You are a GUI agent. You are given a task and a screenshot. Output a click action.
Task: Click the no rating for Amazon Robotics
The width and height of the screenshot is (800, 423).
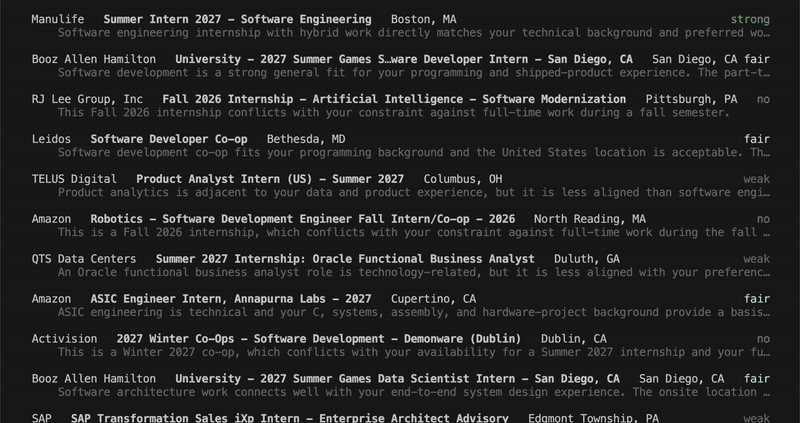[x=763, y=219]
